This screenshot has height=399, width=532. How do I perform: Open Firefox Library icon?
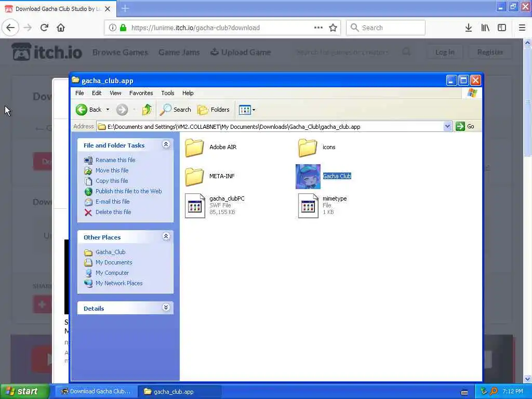(x=485, y=28)
